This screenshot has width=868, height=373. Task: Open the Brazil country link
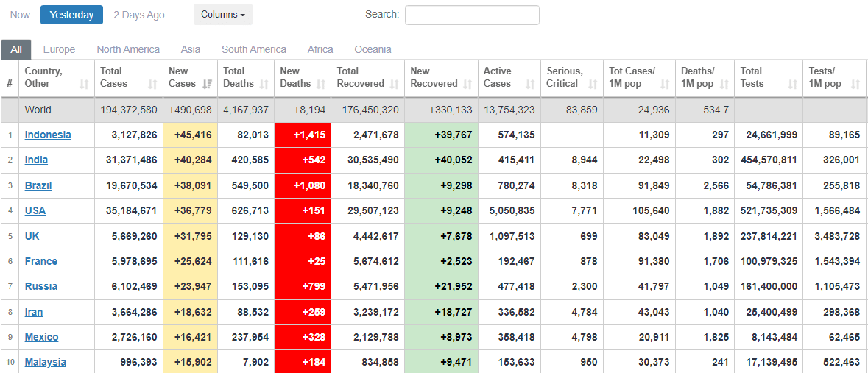coord(38,185)
